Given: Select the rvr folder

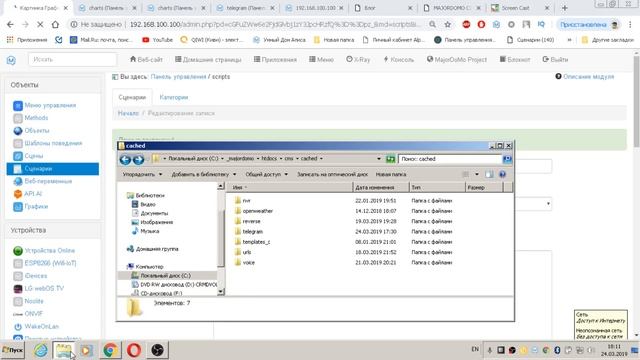Looking at the screenshot, I should (x=247, y=201).
